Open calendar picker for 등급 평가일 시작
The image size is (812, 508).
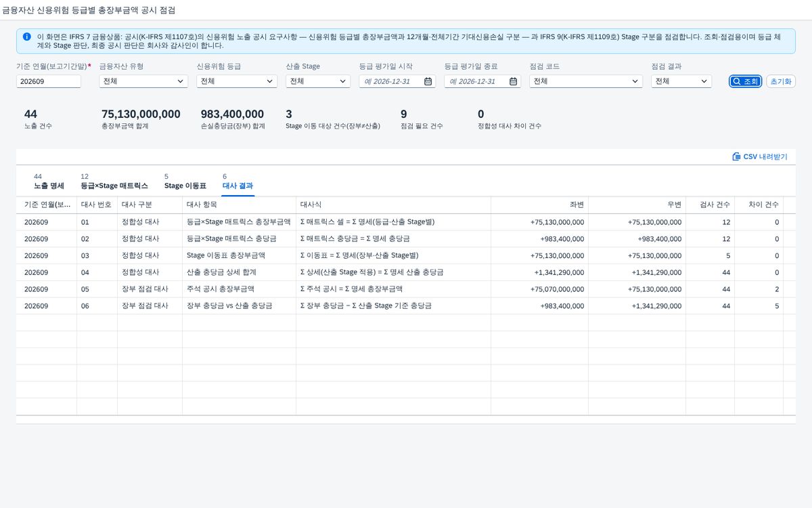(x=428, y=81)
